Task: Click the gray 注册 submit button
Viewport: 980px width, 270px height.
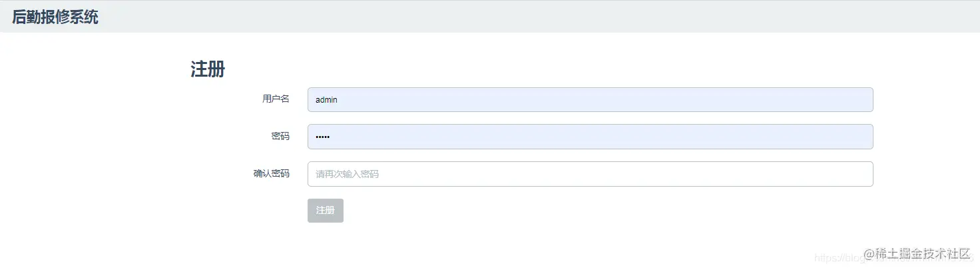Action: (326, 211)
